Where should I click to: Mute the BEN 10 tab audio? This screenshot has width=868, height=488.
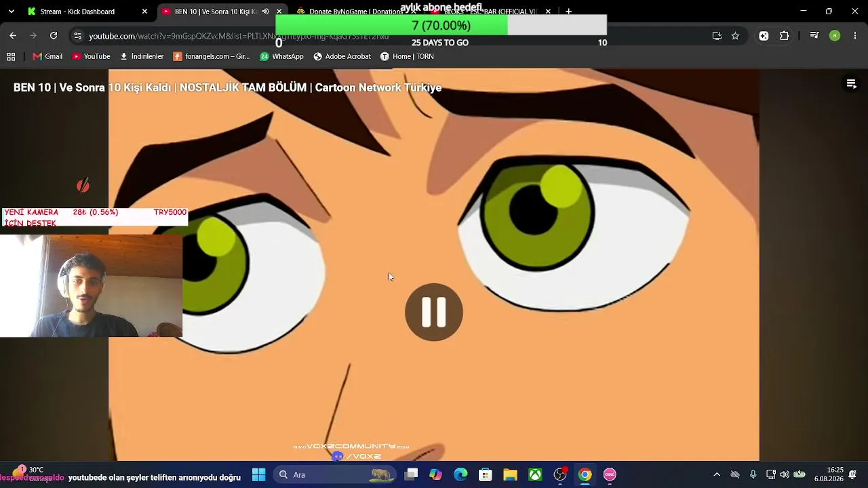click(265, 12)
